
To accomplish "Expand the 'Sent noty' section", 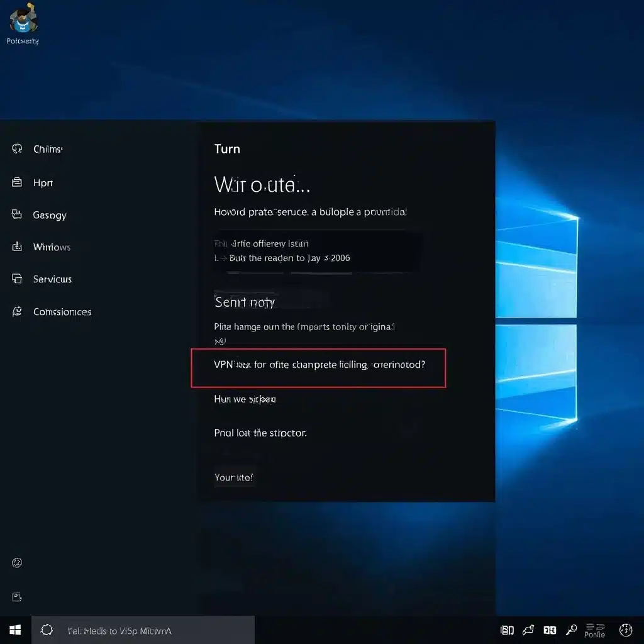I will click(245, 302).
